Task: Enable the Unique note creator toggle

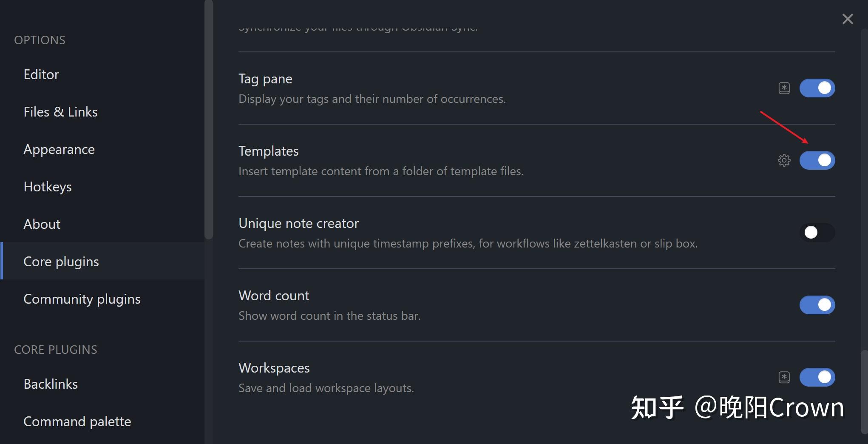Action: tap(817, 233)
